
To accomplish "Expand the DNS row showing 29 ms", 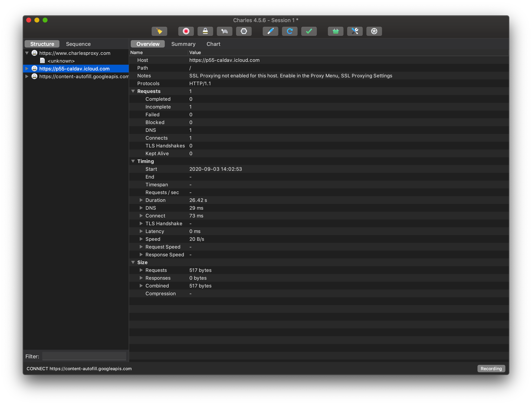I will 141,208.
